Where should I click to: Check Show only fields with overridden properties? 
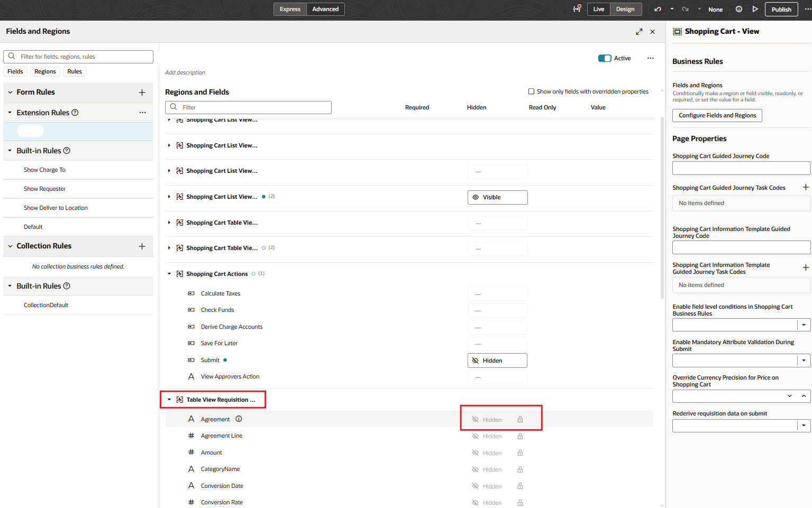[531, 91]
